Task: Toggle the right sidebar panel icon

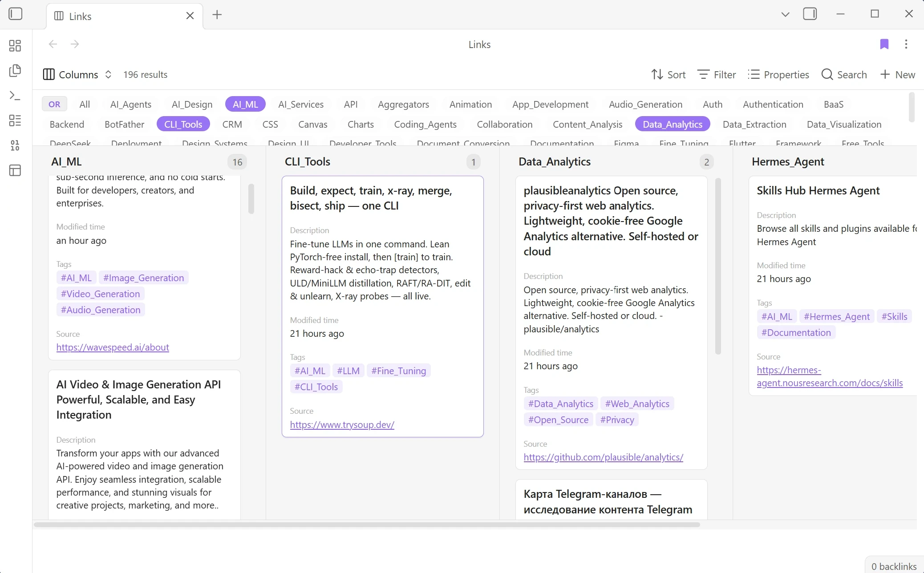Action: coord(810,14)
